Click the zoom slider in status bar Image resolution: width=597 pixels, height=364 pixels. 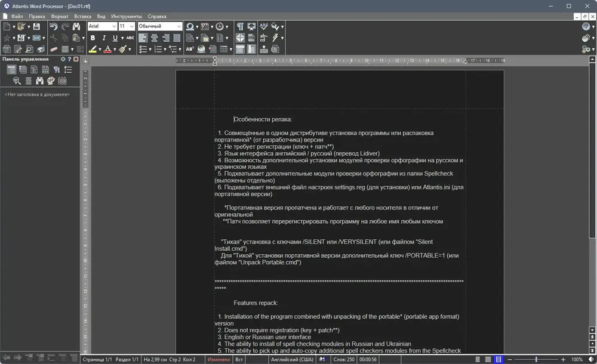coord(536,359)
